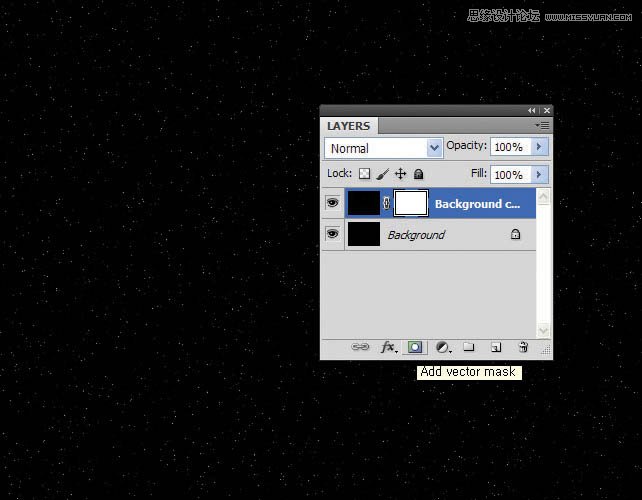Open the Normal blend mode dropdown
Screen dimensions: 642x500
pos(384,147)
